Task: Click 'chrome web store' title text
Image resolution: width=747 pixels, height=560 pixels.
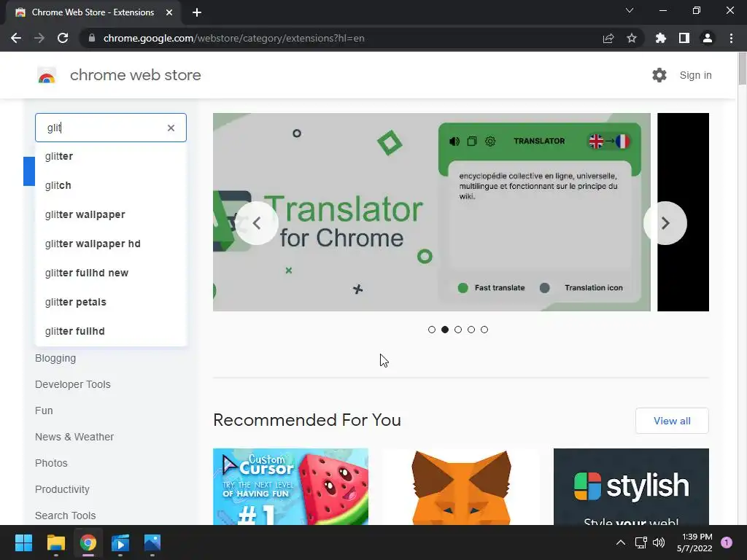Action: (x=135, y=75)
